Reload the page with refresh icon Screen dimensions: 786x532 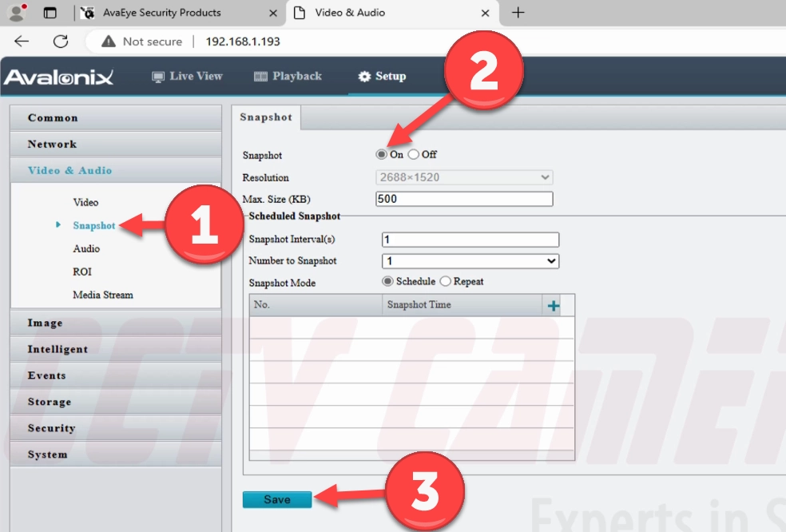coord(61,42)
